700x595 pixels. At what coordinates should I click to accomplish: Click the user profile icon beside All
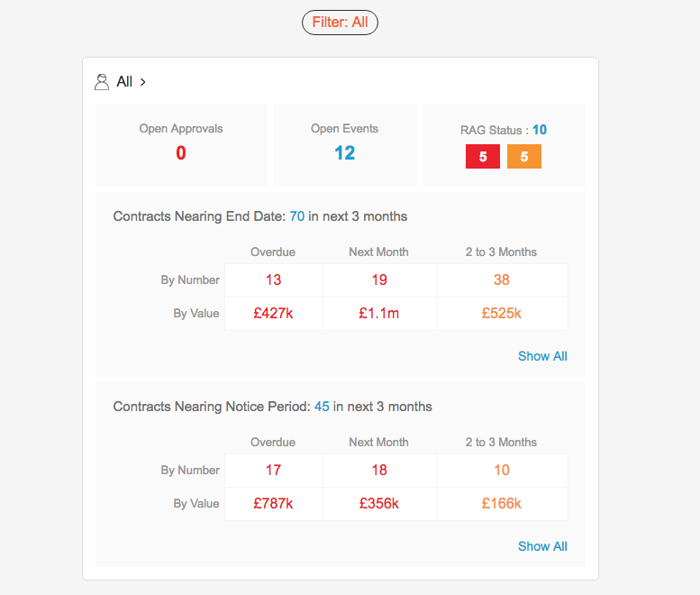click(x=102, y=82)
